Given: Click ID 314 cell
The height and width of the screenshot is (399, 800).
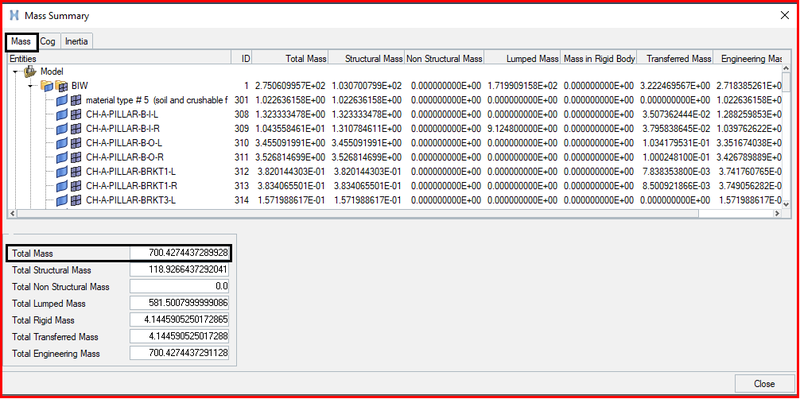Looking at the screenshot, I should pyautogui.click(x=241, y=200).
